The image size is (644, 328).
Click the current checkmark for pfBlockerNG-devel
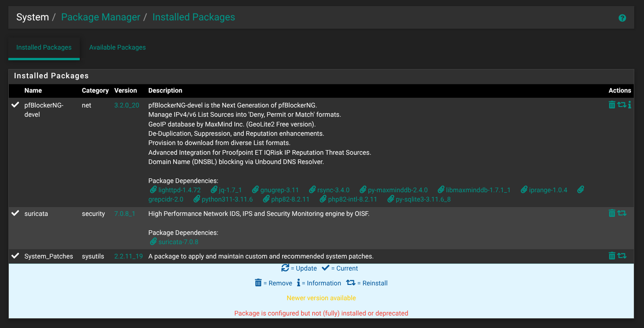tap(15, 105)
